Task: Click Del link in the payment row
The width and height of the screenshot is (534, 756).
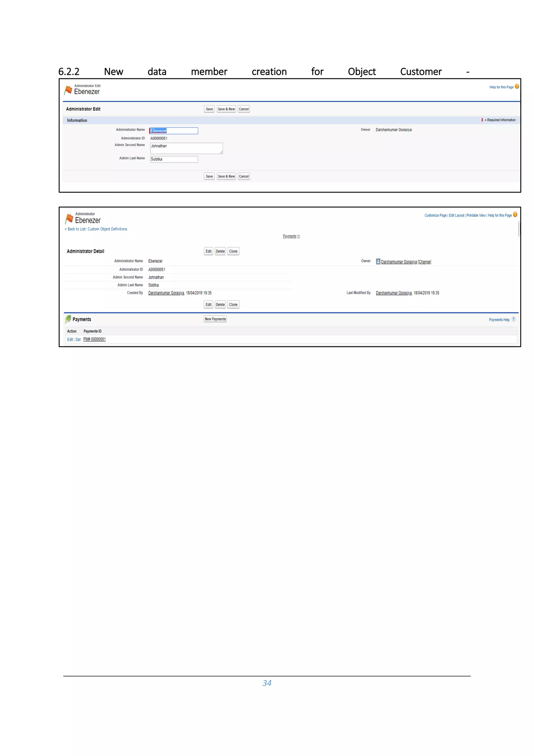Action: pyautogui.click(x=78, y=339)
